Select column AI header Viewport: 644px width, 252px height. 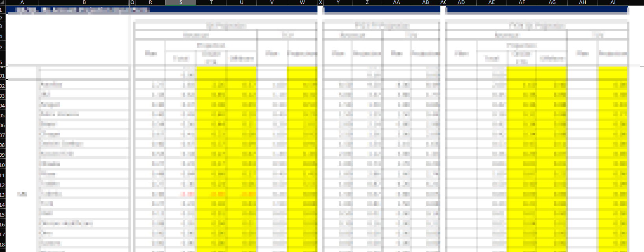click(x=613, y=2)
